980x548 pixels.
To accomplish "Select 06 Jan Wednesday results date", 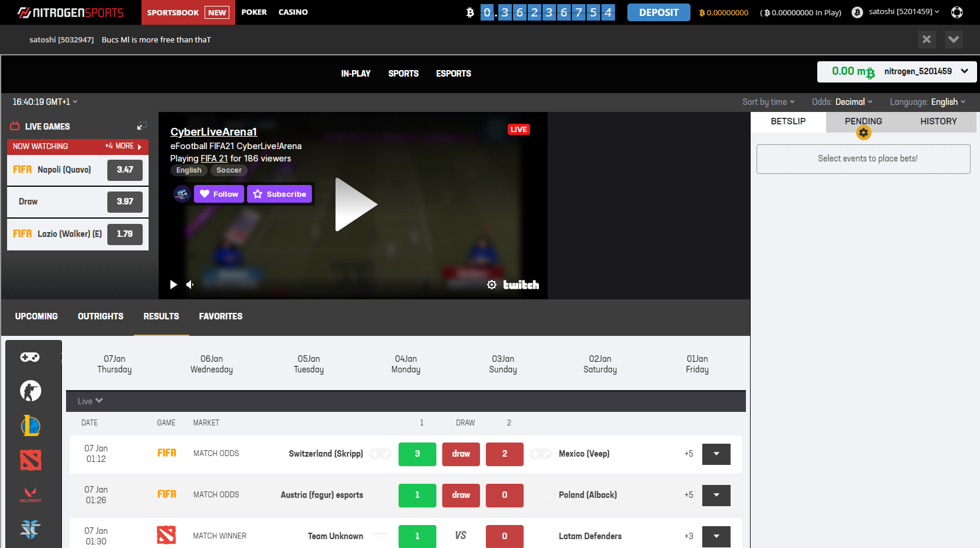I will point(212,364).
